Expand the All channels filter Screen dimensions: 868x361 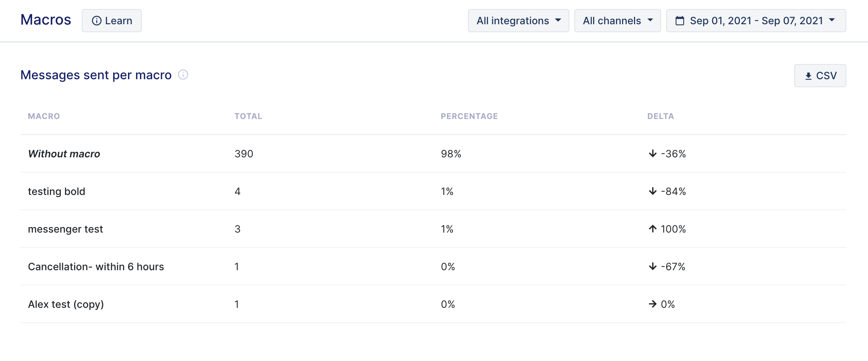617,21
